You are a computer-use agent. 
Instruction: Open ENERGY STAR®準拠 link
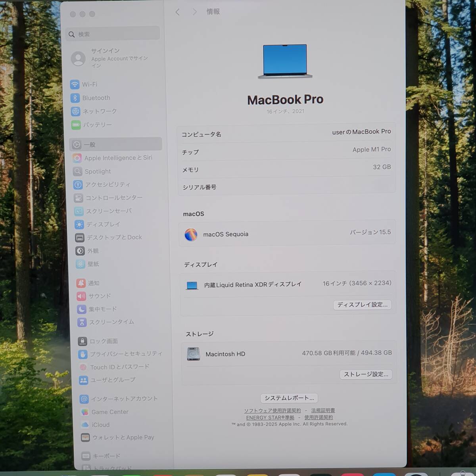point(270,418)
